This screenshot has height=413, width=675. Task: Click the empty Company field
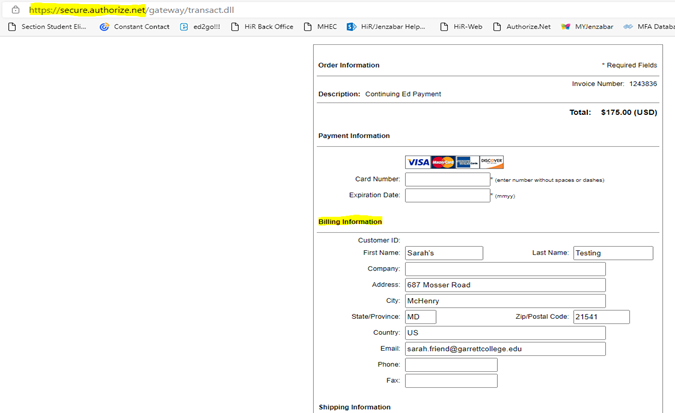(x=505, y=269)
